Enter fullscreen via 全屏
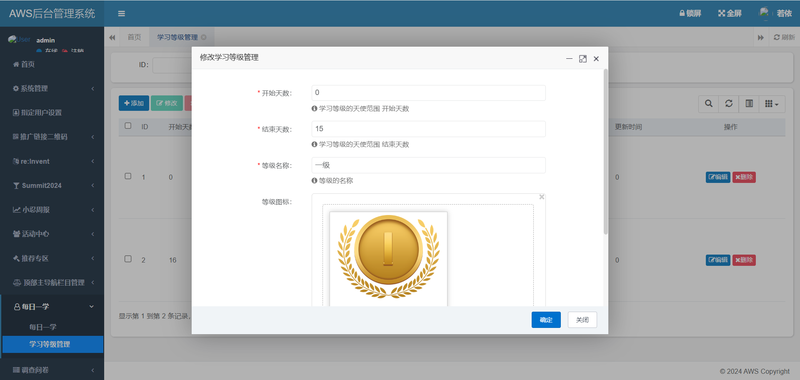The width and height of the screenshot is (800, 380). coord(730,14)
